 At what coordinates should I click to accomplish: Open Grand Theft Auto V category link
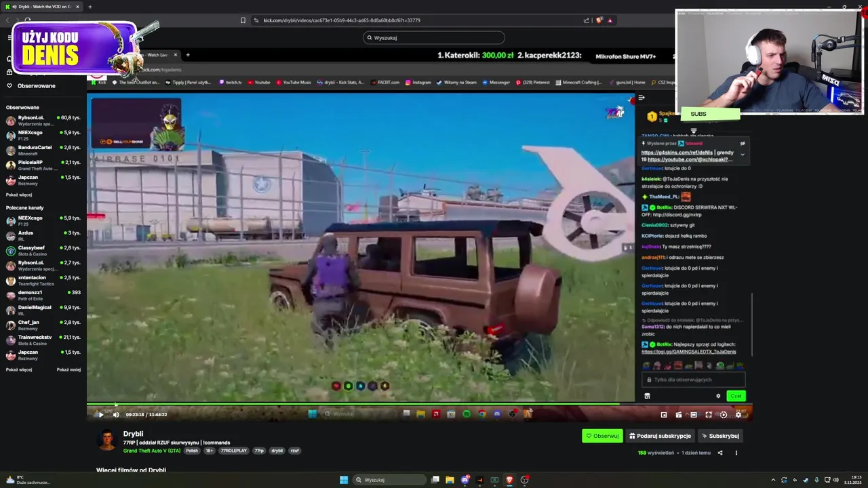pyautogui.click(x=152, y=451)
